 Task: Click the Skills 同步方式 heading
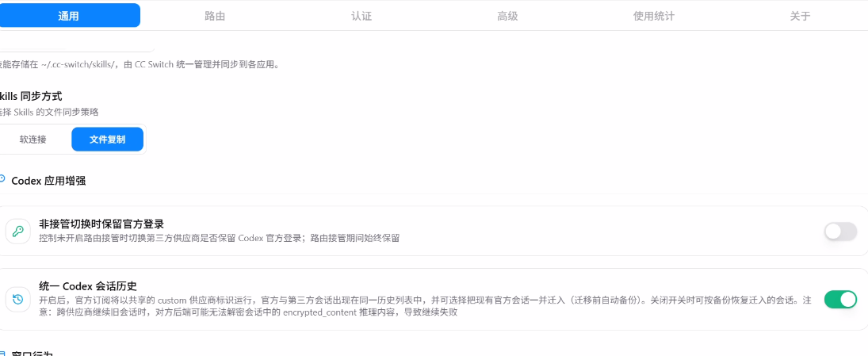[x=31, y=97]
